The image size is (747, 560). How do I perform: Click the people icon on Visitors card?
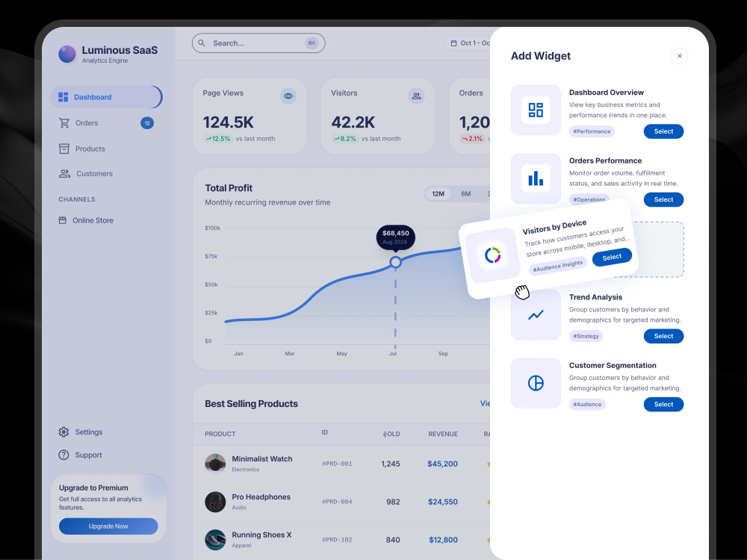[416, 96]
